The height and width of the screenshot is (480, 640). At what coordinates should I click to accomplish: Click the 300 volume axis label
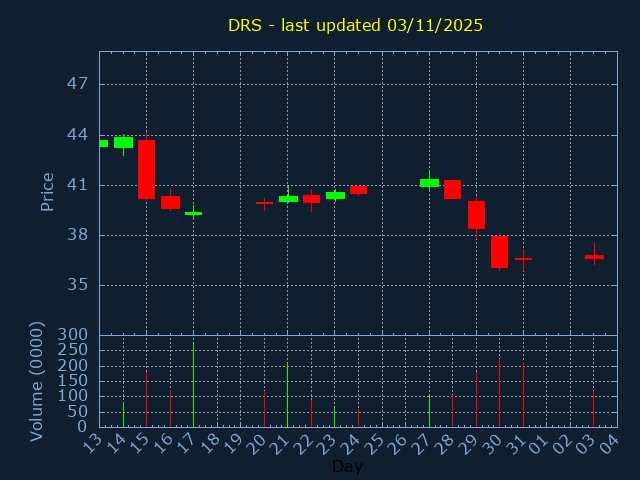(x=73, y=335)
